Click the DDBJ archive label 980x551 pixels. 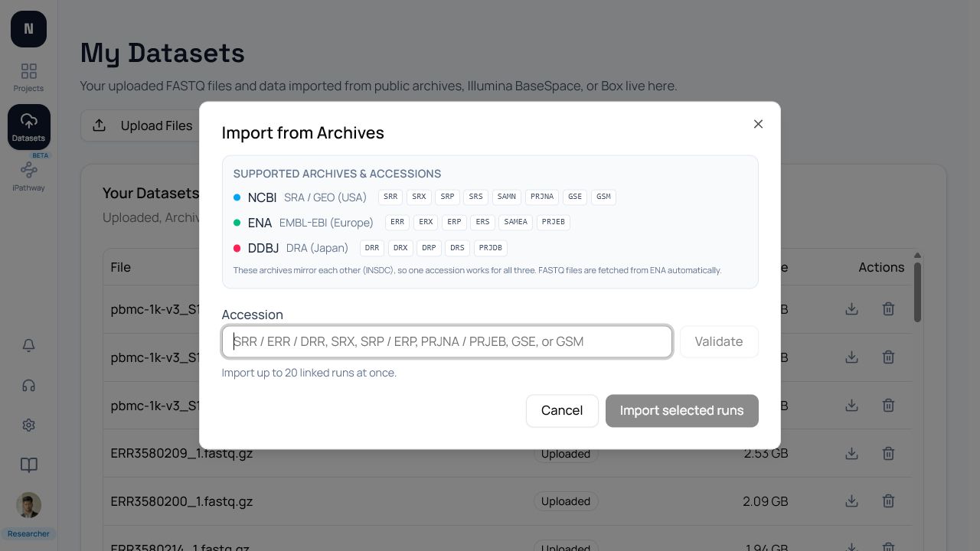coord(263,248)
